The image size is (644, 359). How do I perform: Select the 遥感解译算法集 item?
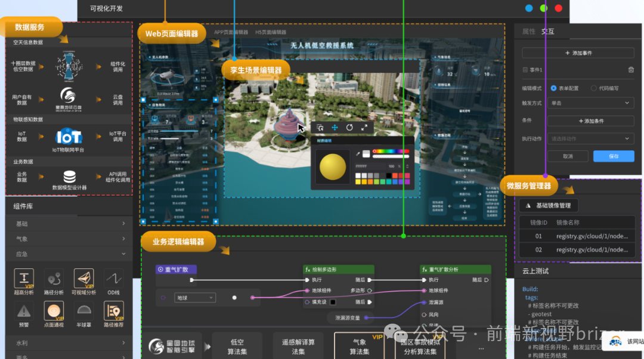click(298, 346)
